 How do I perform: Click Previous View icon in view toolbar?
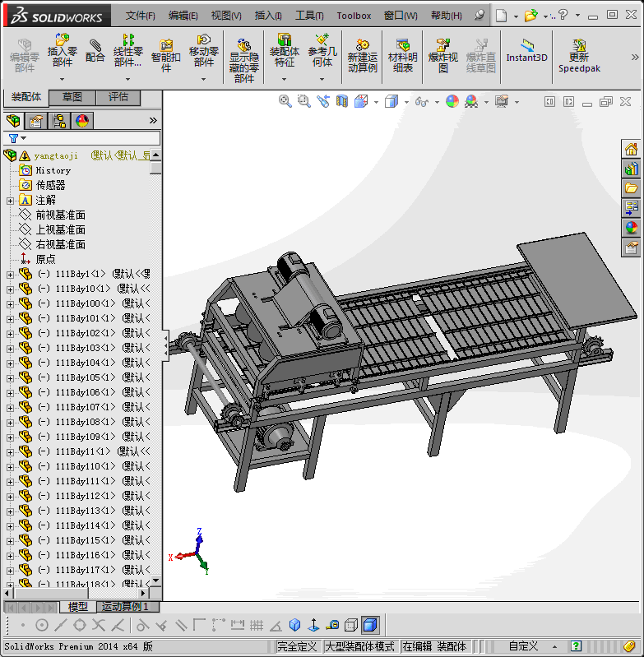[x=322, y=101]
